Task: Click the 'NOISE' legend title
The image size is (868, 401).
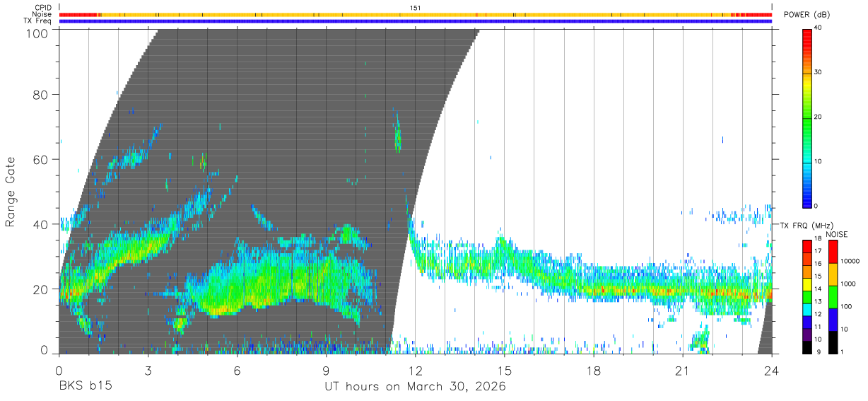Action: point(836,234)
